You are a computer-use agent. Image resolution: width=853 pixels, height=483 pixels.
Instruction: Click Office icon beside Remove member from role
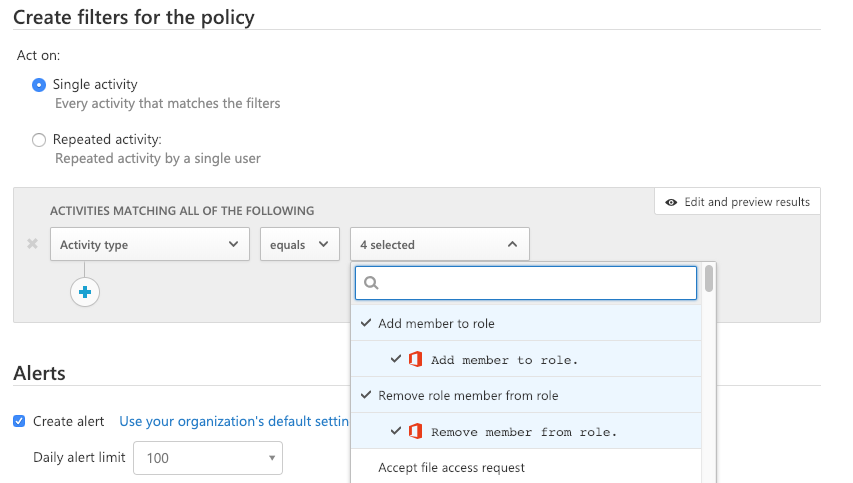(x=416, y=431)
